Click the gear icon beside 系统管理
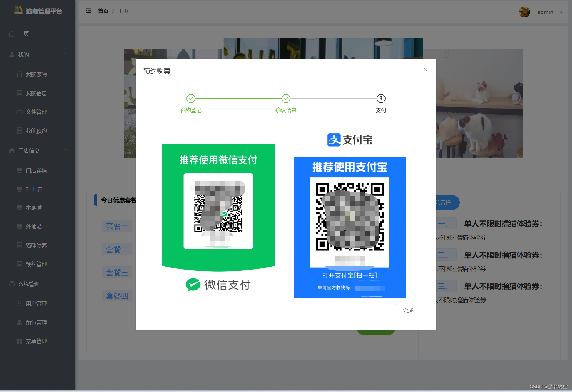The width and height of the screenshot is (572, 392). pyautogui.click(x=12, y=284)
